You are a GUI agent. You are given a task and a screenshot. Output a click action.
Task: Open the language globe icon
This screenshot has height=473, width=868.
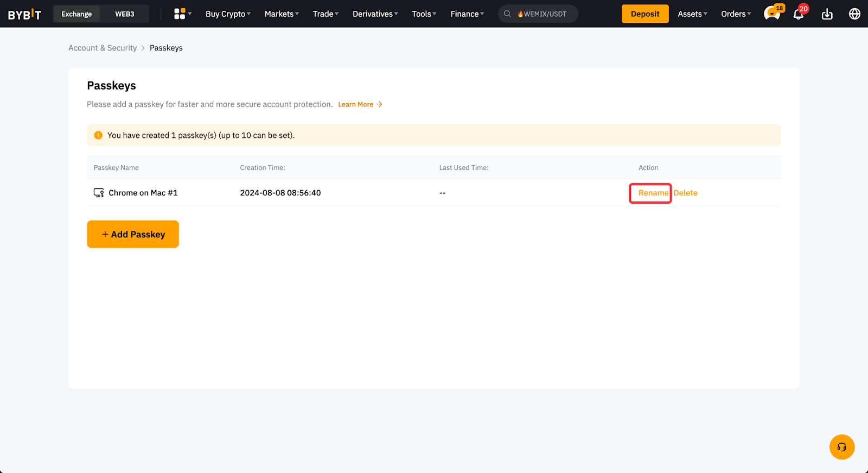point(854,14)
